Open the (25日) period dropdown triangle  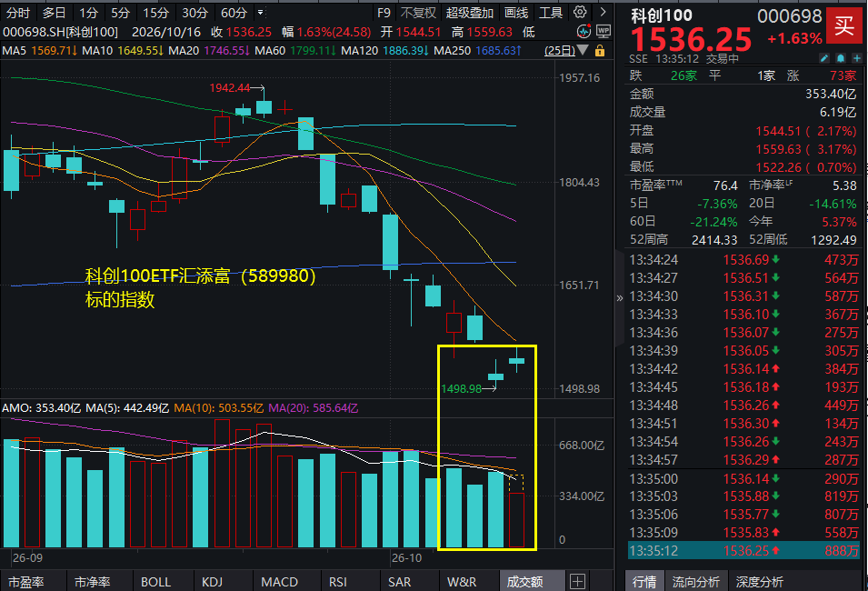click(x=583, y=50)
